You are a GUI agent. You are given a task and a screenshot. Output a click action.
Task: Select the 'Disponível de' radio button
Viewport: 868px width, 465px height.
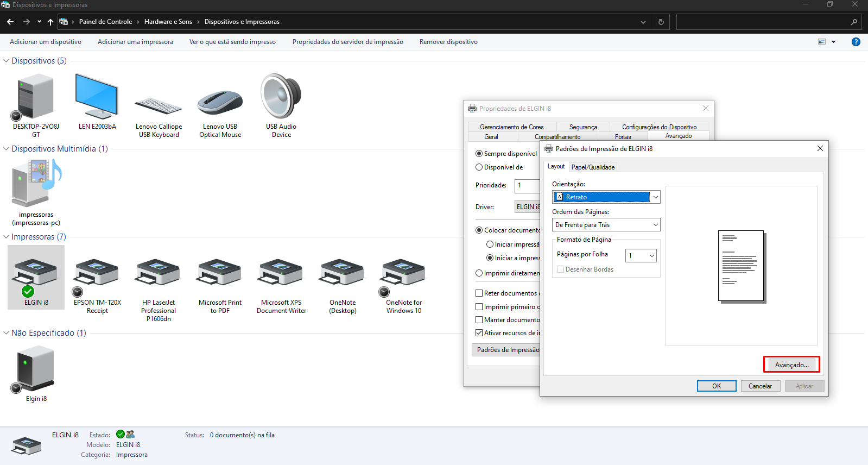point(479,167)
